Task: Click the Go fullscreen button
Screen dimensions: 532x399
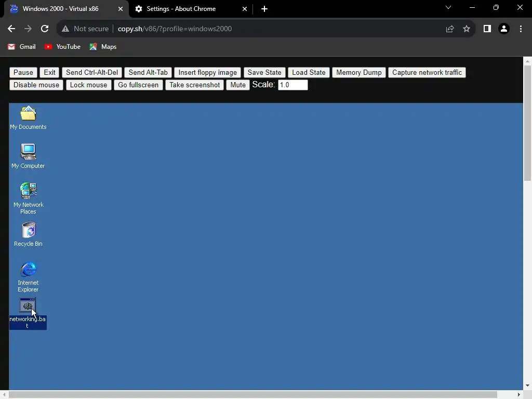Action: coord(138,85)
